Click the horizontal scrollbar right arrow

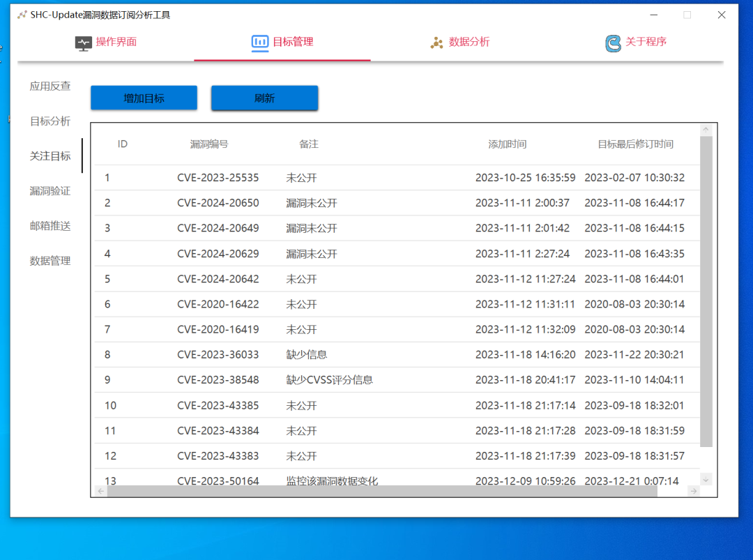pos(694,491)
